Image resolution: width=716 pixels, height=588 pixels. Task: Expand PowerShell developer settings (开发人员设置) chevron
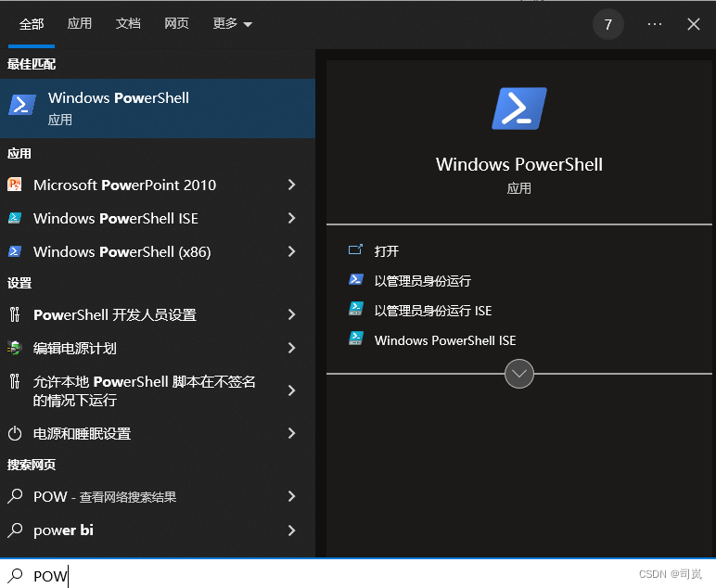click(x=291, y=314)
